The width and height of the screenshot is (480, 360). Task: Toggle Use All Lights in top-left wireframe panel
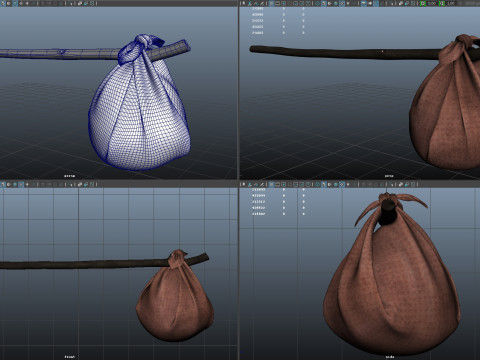coord(27,3)
